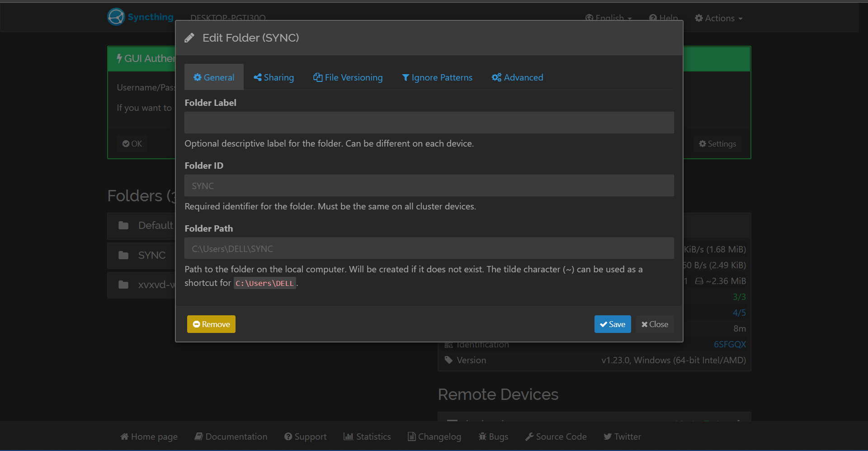Click inside the Folder Label field

pyautogui.click(x=429, y=122)
